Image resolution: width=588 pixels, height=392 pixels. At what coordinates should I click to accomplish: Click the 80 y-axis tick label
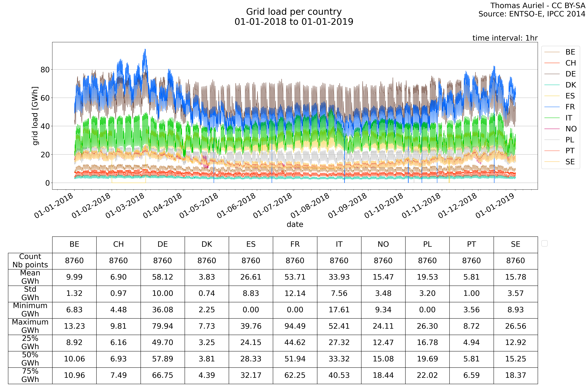pyautogui.click(x=45, y=70)
